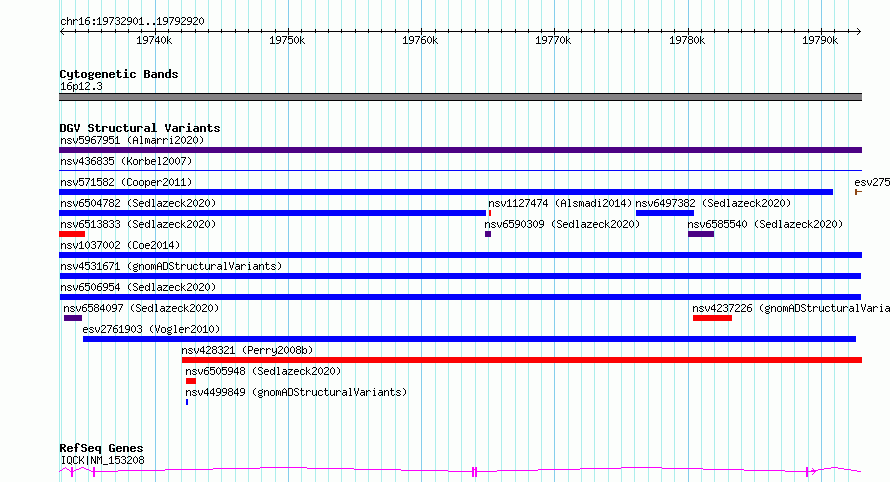
Task: Click nsv4531671 (gnomADStructuralVariants) label
Action: (x=171, y=266)
